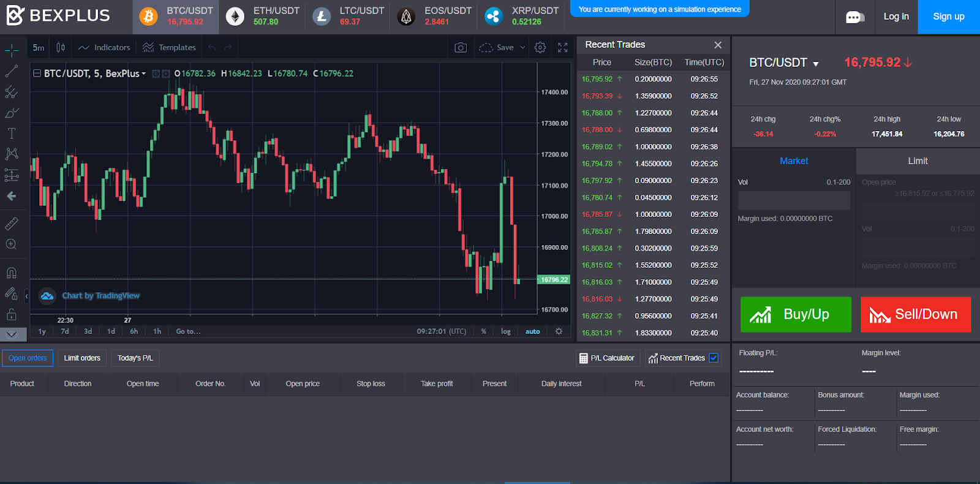Click the redo arrow in chart toolbar
Image resolution: width=980 pixels, height=484 pixels.
pyautogui.click(x=228, y=47)
